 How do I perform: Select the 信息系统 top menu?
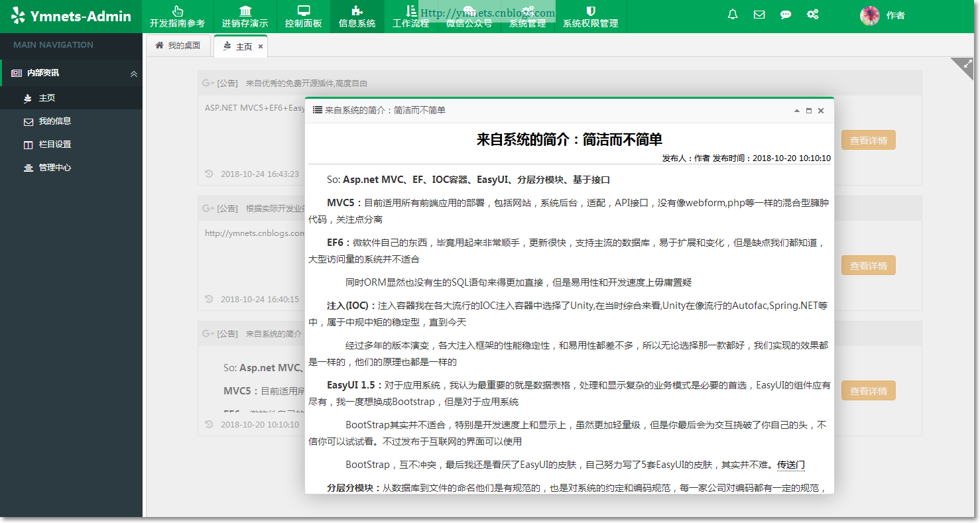point(357,17)
